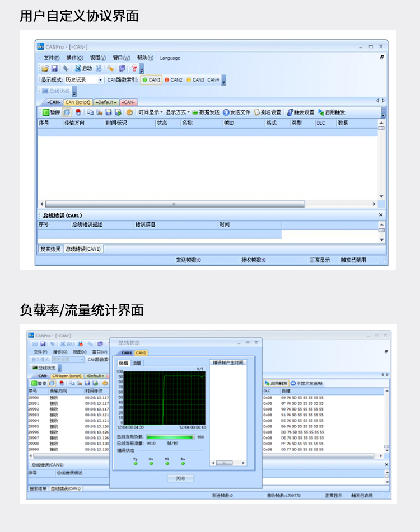Screen dimensions: 420x532
Task: Click 启用触发 in user-defined protocol window
Action: (332, 112)
